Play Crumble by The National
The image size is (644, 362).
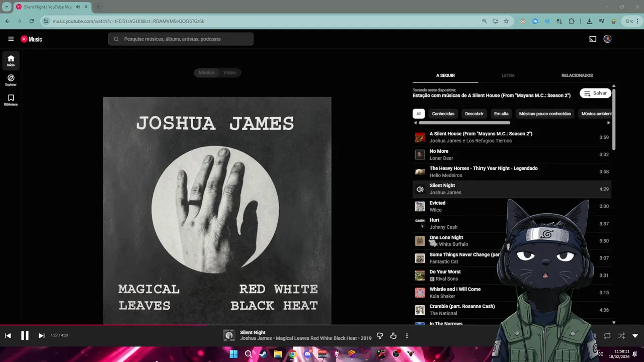(x=512, y=310)
